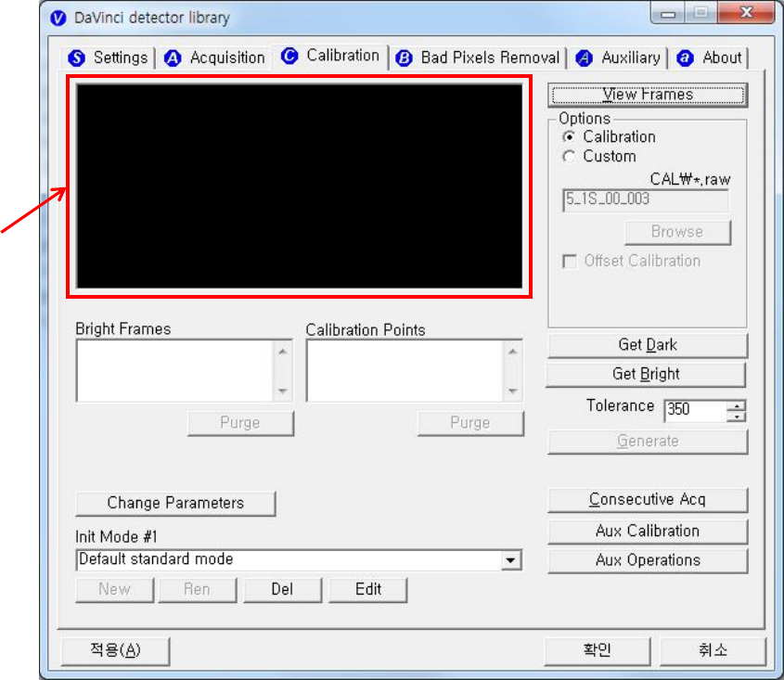784x680 pixels.
Task: Select the Calibration tab
Action: [x=330, y=56]
